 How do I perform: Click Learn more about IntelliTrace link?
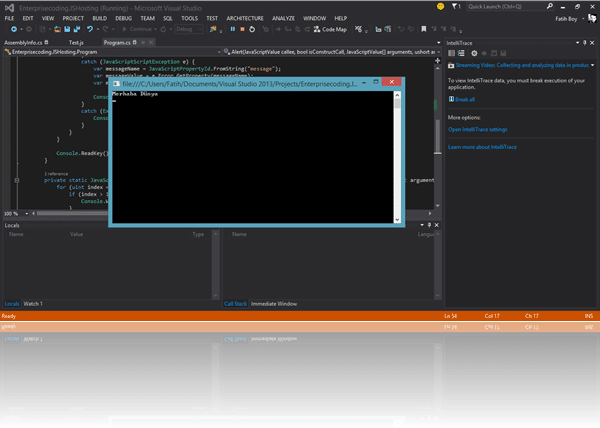click(482, 147)
